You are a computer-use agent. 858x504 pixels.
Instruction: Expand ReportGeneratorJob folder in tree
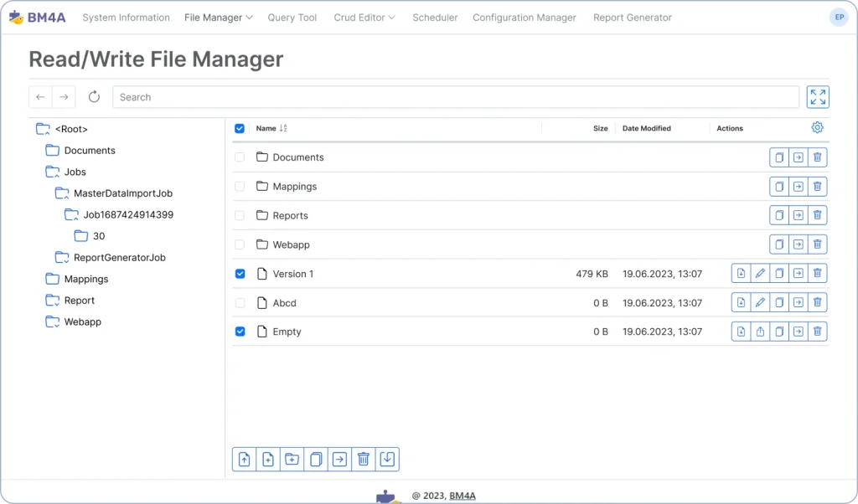tap(62, 257)
